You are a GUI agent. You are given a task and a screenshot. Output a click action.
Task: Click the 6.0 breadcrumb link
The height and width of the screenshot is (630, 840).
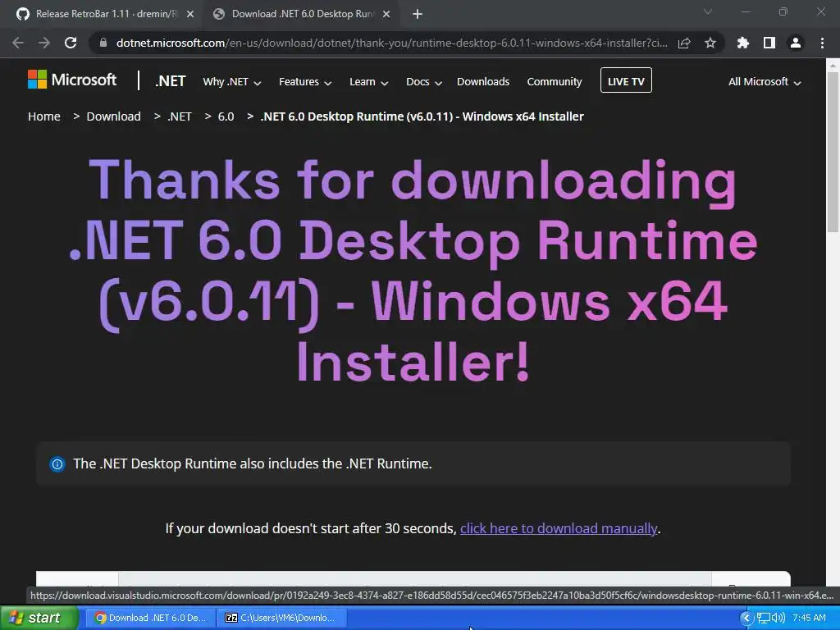pyautogui.click(x=226, y=116)
